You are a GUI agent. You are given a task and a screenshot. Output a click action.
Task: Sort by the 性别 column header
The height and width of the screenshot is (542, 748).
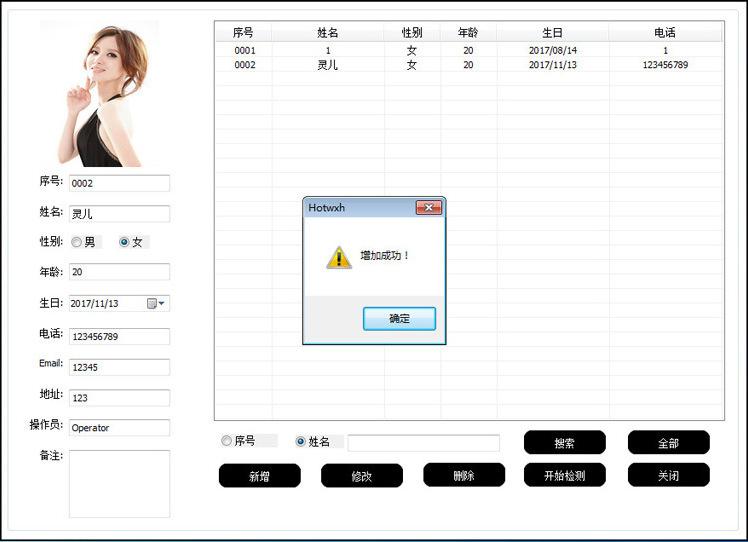tap(412, 32)
